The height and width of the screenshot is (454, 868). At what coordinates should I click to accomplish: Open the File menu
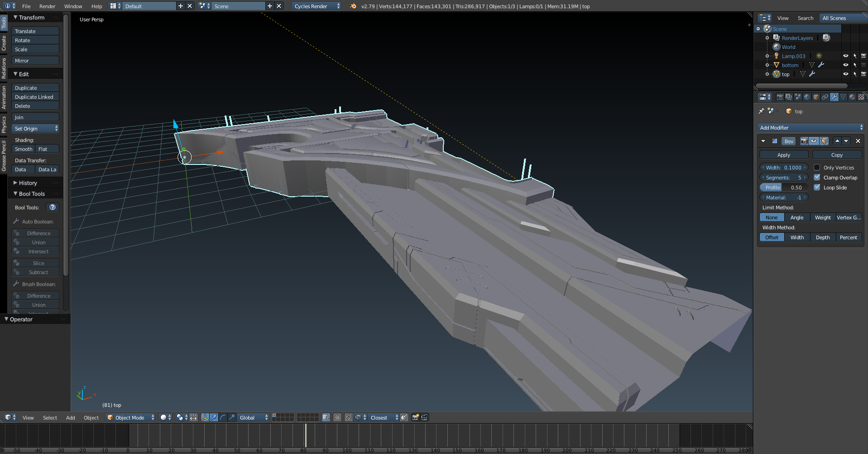(x=26, y=6)
